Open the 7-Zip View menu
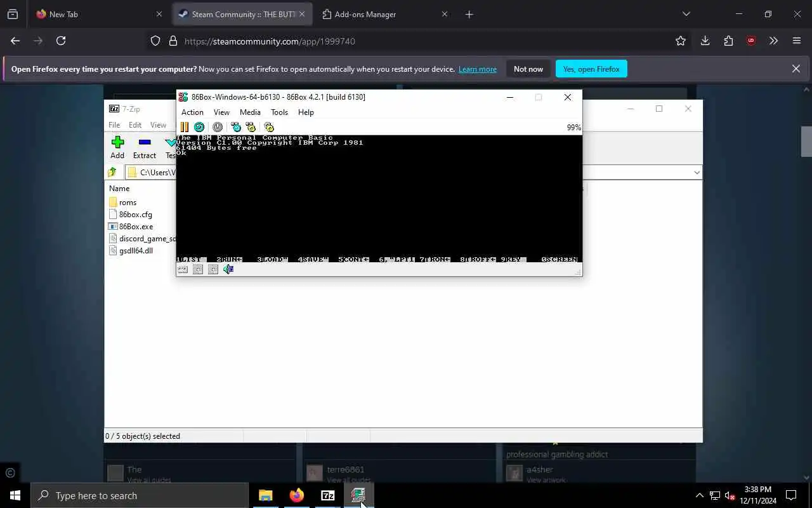This screenshot has height=508, width=812. point(158,125)
